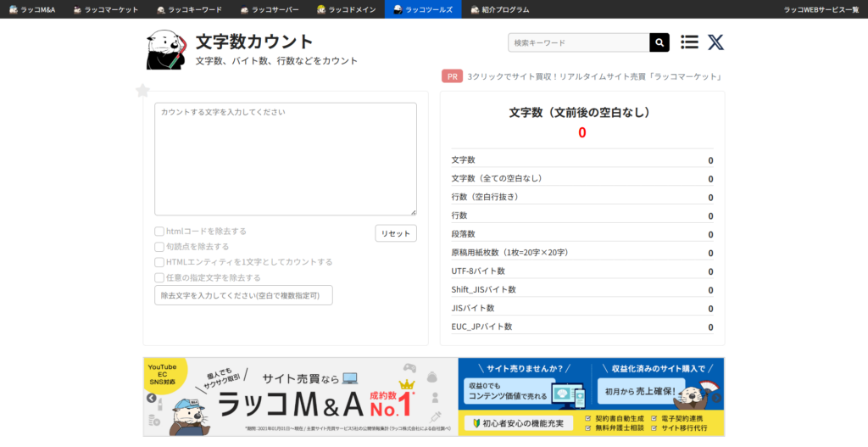Image resolution: width=868 pixels, height=447 pixels.
Task: Open ラッコサーバー in top navigation
Action: tap(270, 9)
